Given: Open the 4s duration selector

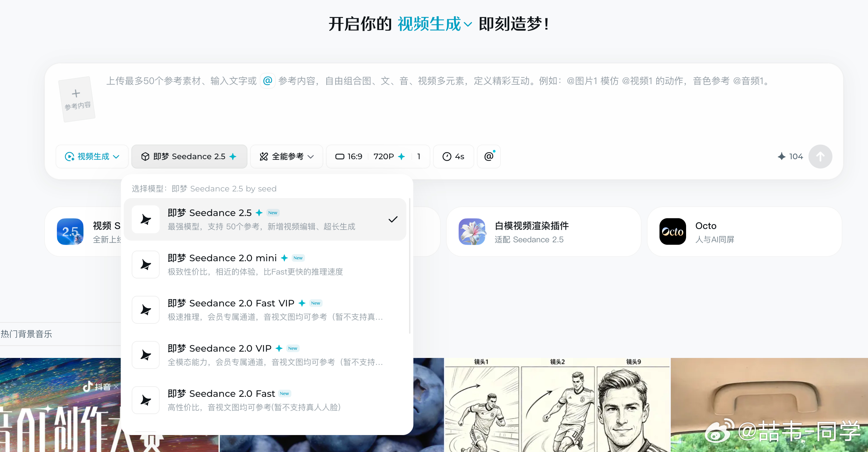Looking at the screenshot, I should pos(453,157).
